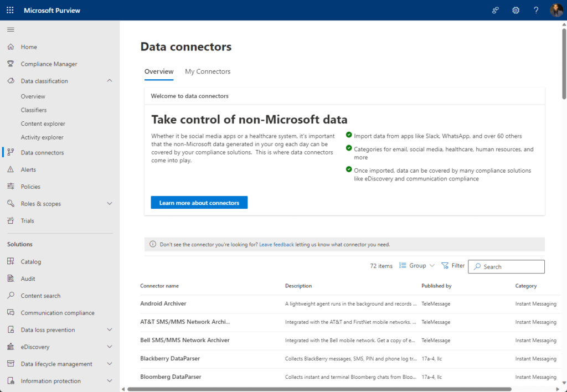This screenshot has height=392, width=567.
Task: Sort by Connector name column header
Action: click(x=159, y=286)
